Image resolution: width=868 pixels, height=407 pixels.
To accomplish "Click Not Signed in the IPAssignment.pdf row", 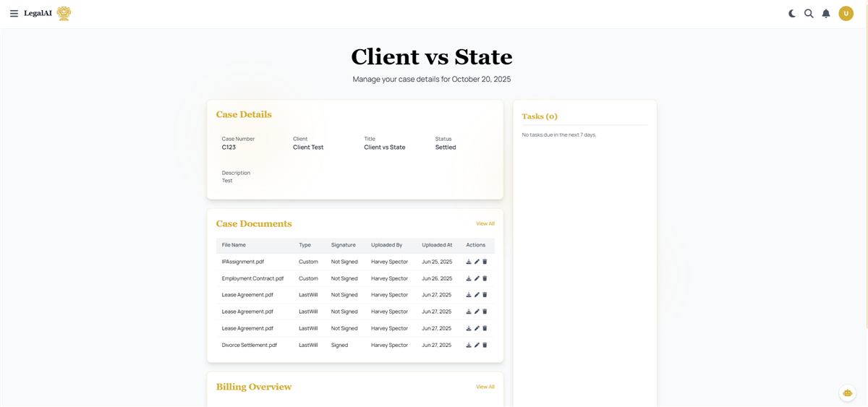I will point(344,262).
